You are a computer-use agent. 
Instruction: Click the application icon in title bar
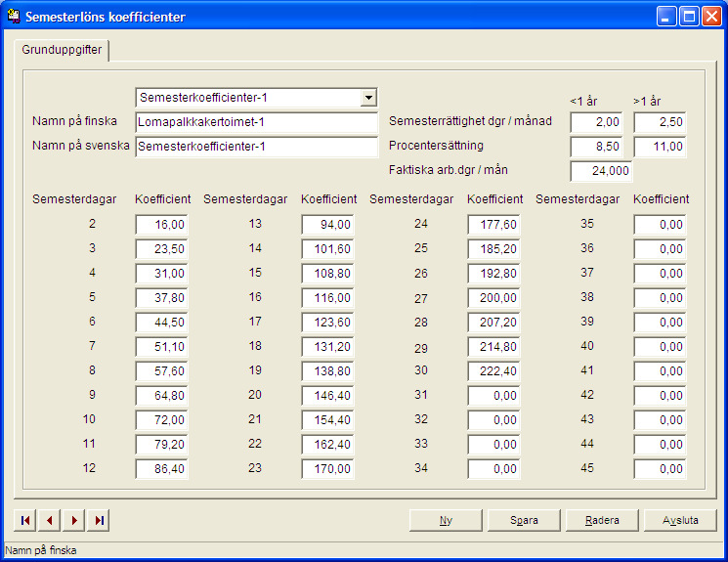coord(14,17)
